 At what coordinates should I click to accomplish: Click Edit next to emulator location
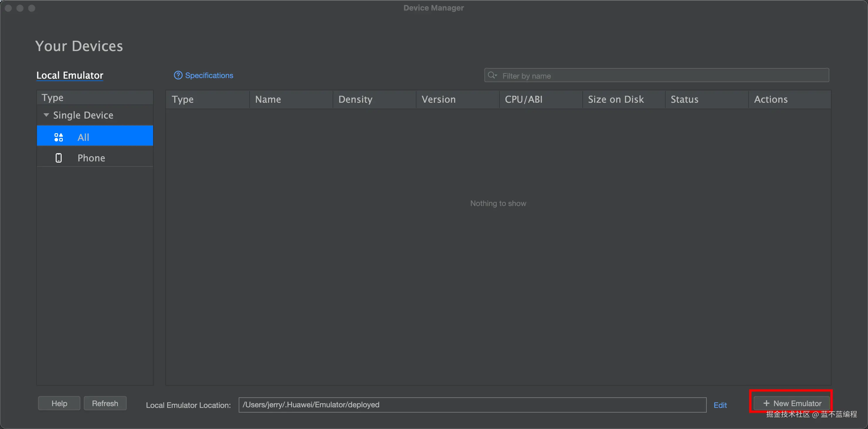(720, 405)
